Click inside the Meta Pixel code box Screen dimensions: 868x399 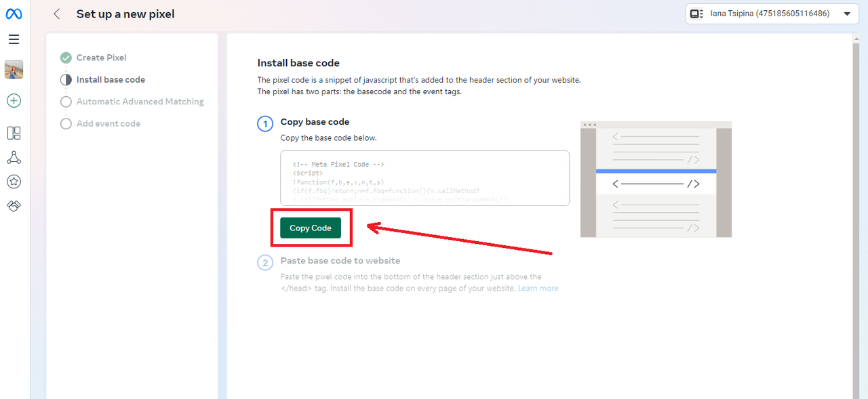(x=425, y=178)
